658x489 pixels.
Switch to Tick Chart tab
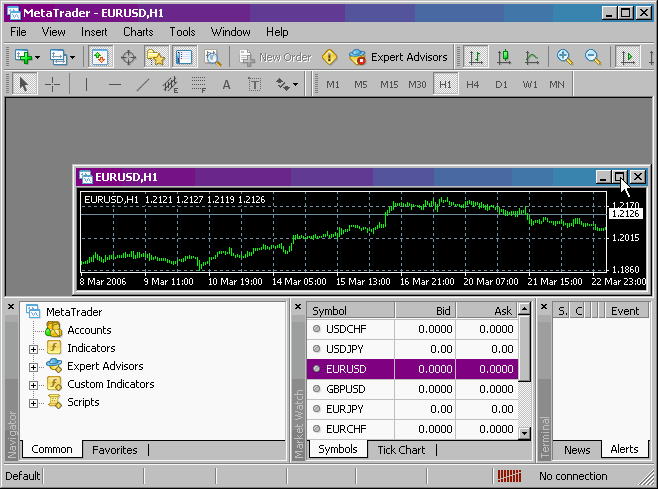coord(401,450)
